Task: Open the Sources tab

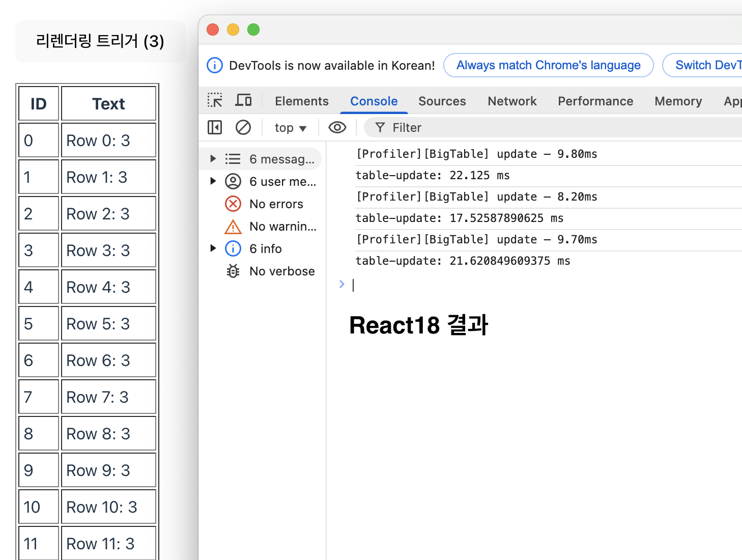Action: (x=442, y=101)
